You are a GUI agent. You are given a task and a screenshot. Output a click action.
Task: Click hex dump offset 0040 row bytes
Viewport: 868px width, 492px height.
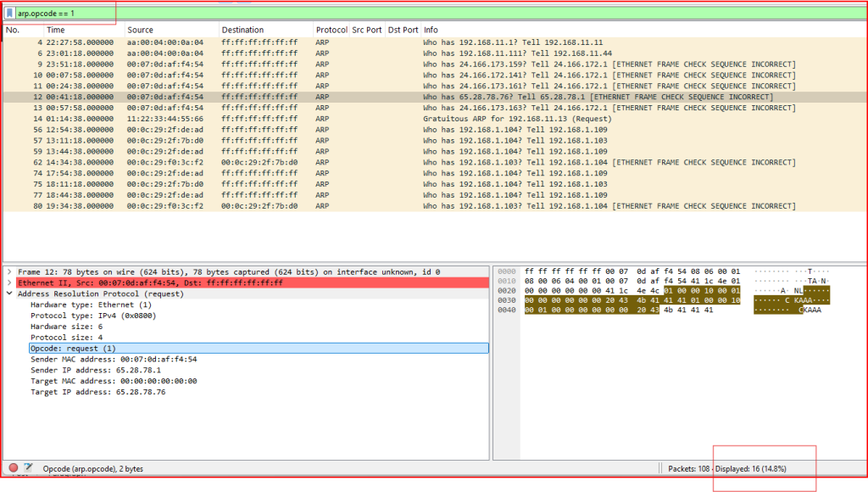(x=619, y=310)
